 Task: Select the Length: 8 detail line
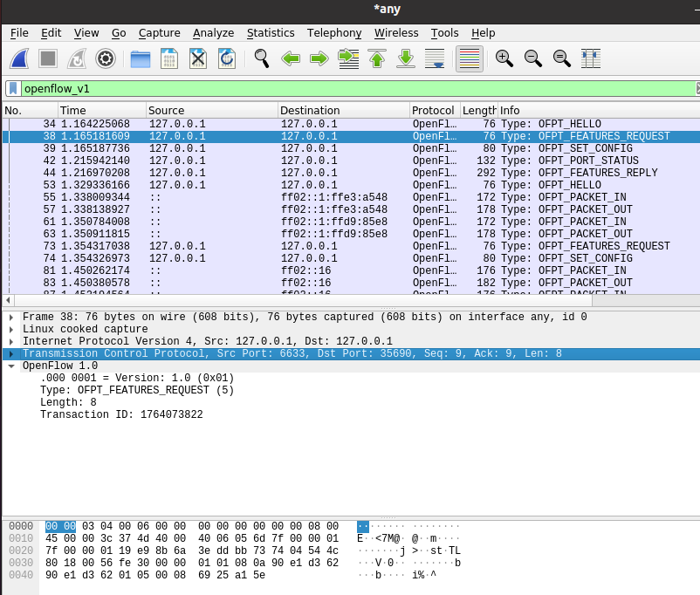pyautogui.click(x=68, y=402)
